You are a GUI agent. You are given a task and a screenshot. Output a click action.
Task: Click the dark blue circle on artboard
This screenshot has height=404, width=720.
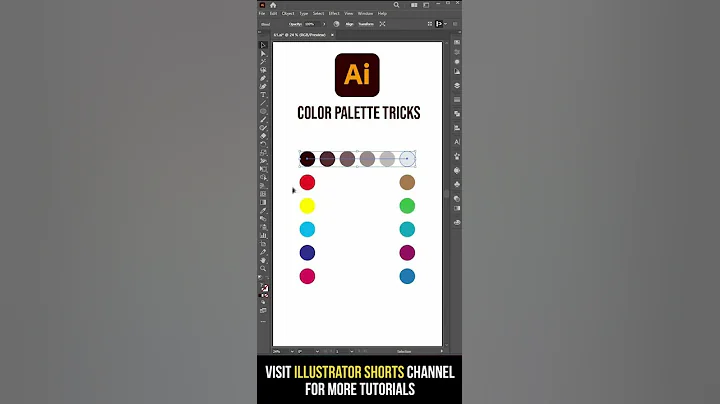pos(307,252)
